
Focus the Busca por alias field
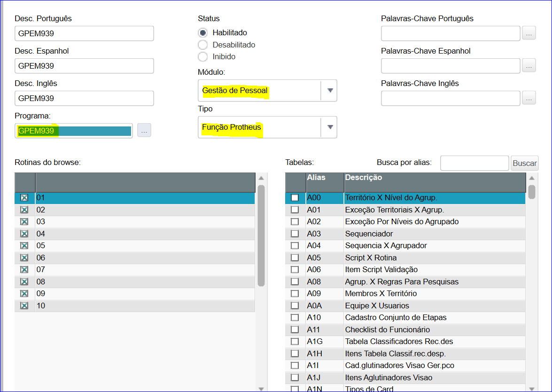(x=474, y=163)
